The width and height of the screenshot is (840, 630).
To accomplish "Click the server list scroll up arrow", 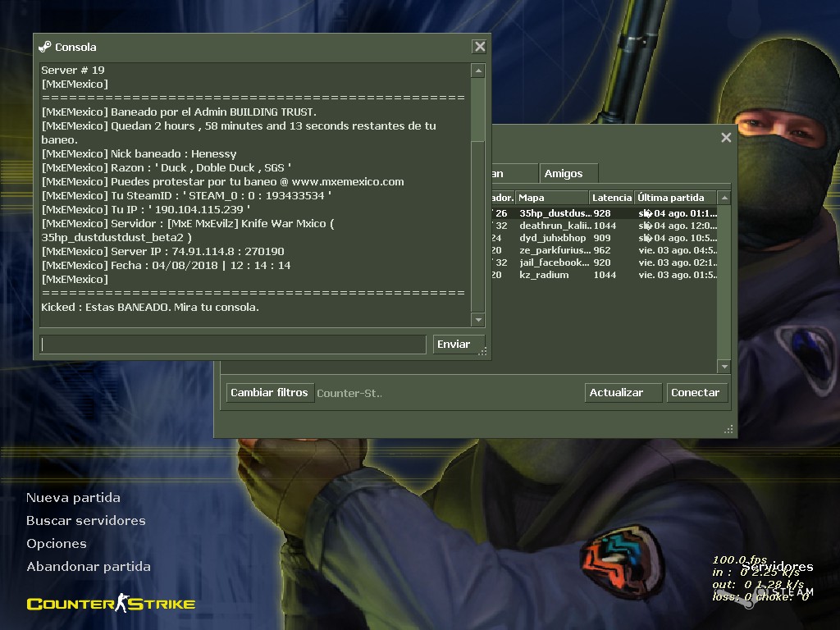I will pos(724,198).
